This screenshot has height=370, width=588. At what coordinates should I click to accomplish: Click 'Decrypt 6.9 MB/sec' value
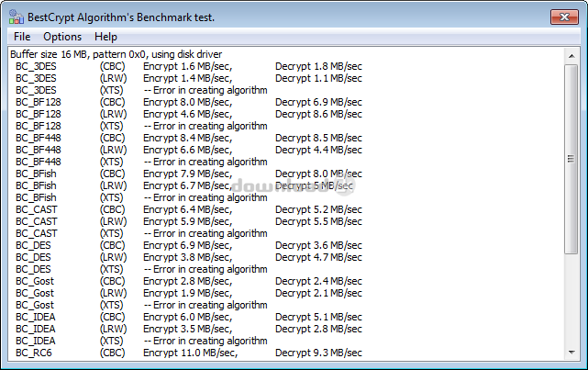pos(318,102)
